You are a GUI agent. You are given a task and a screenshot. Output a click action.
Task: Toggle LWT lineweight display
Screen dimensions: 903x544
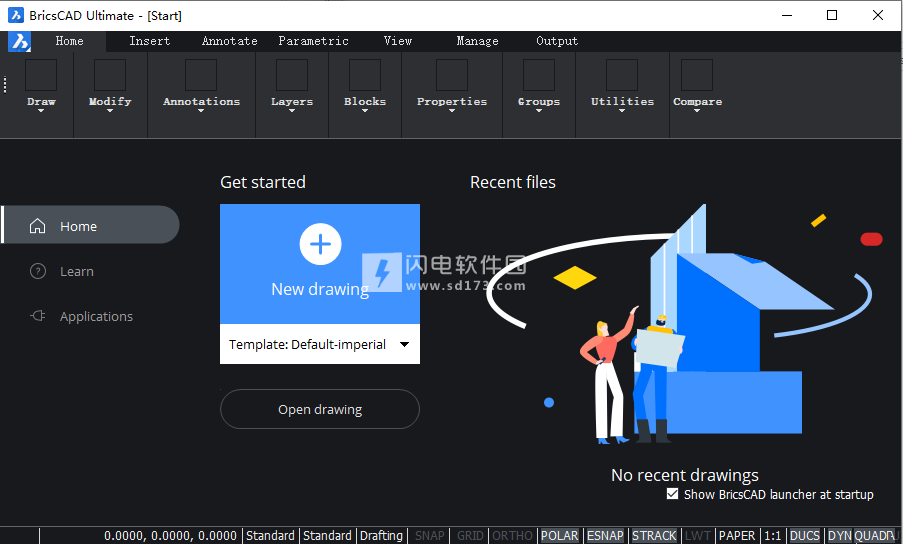tap(697, 535)
